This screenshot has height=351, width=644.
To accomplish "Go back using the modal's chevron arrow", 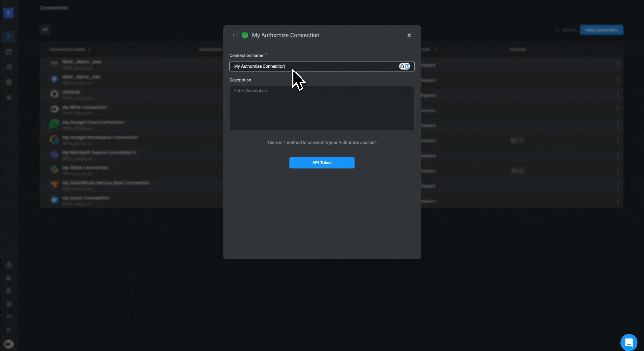I will (x=233, y=35).
